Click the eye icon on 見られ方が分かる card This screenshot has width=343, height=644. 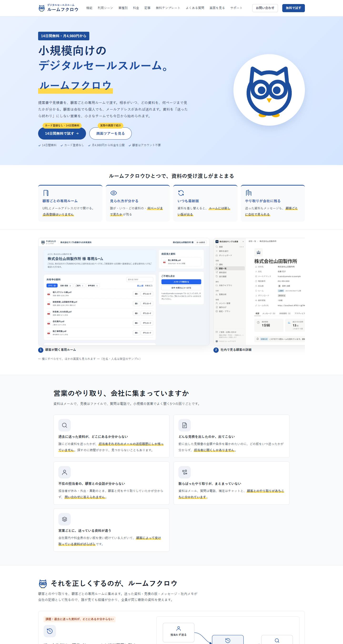pyautogui.click(x=114, y=193)
